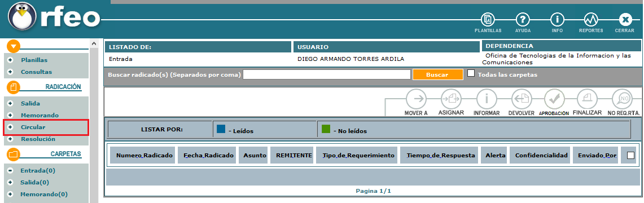Click the Informar toolbar icon
Image resolution: width=644 pixels, height=203 pixels.
click(487, 99)
